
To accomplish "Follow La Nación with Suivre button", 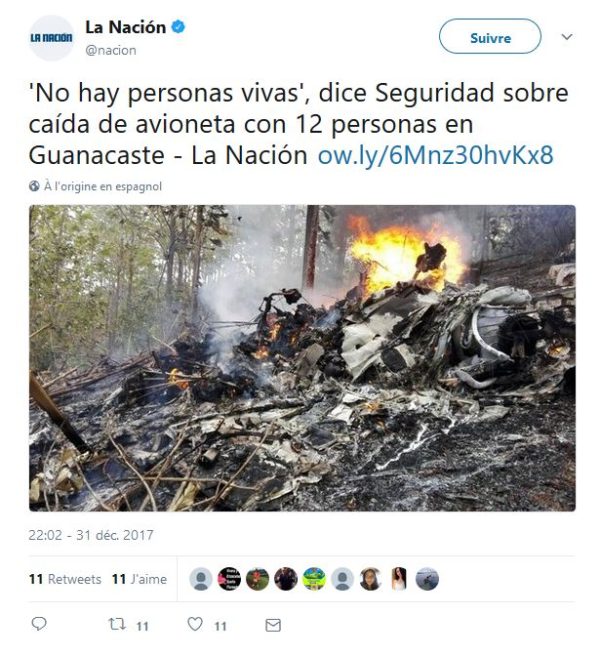I will 490,36.
